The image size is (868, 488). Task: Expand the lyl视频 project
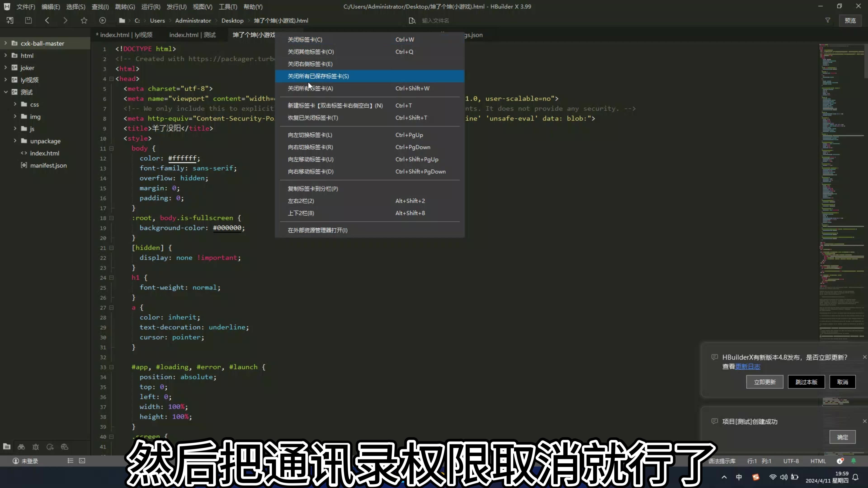(x=5, y=80)
